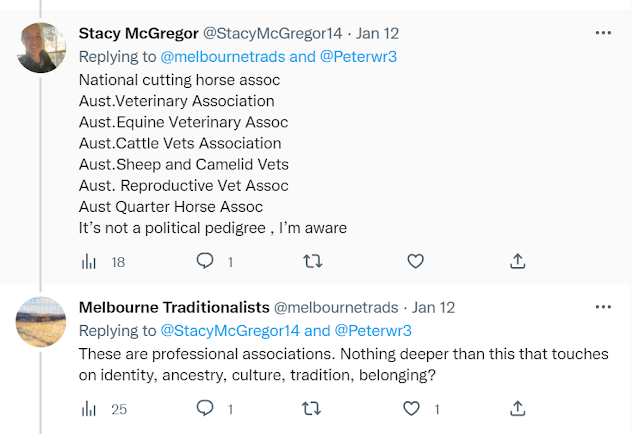The height and width of the screenshot is (434, 639).
Task: Like Melbourne Traditionalists' tweet
Action: coord(409,408)
